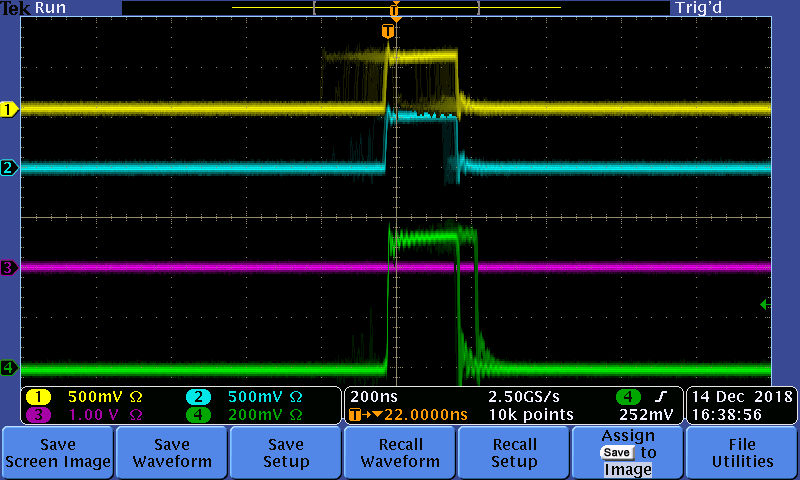
Task: Select Assign Save to Image option
Action: (x=628, y=453)
